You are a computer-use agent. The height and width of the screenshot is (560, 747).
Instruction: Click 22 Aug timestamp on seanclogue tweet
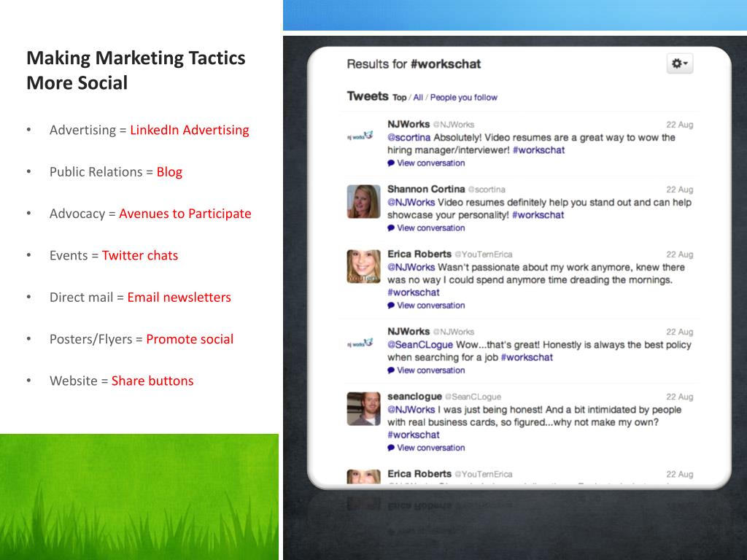coord(679,397)
